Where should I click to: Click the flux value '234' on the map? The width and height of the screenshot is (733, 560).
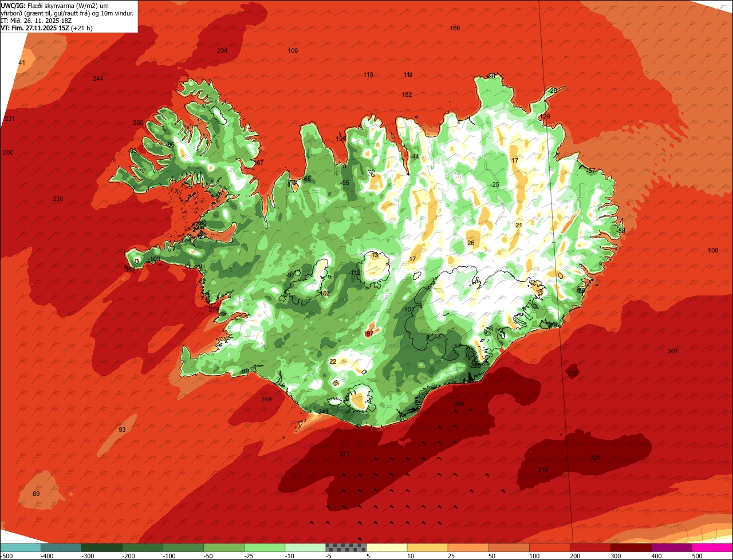[x=222, y=50]
